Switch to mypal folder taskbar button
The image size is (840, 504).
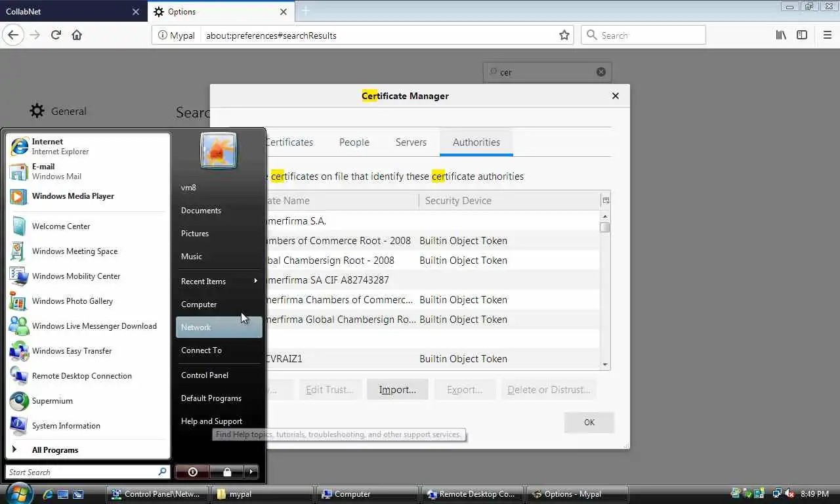pyautogui.click(x=262, y=494)
